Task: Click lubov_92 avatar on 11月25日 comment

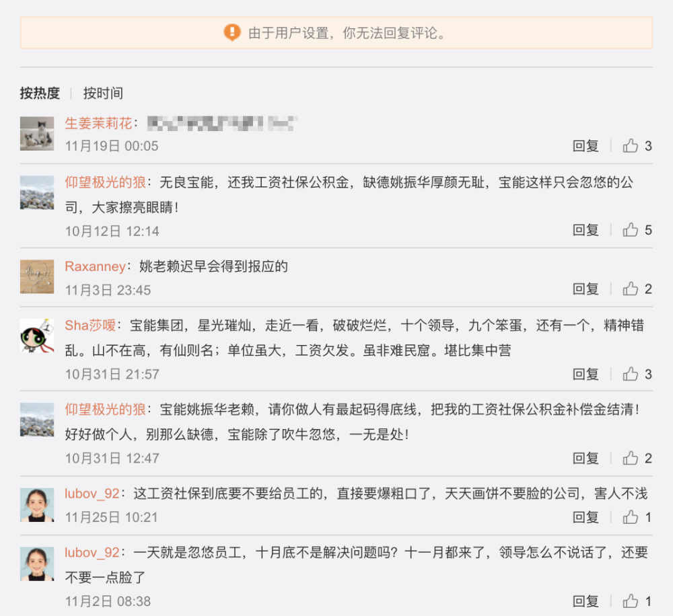Action: pyautogui.click(x=37, y=504)
